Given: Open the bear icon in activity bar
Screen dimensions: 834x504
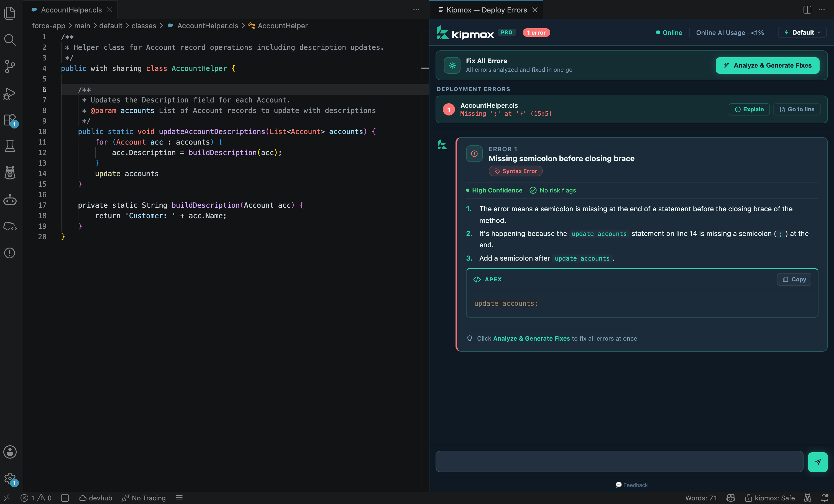Looking at the screenshot, I should coord(10,173).
